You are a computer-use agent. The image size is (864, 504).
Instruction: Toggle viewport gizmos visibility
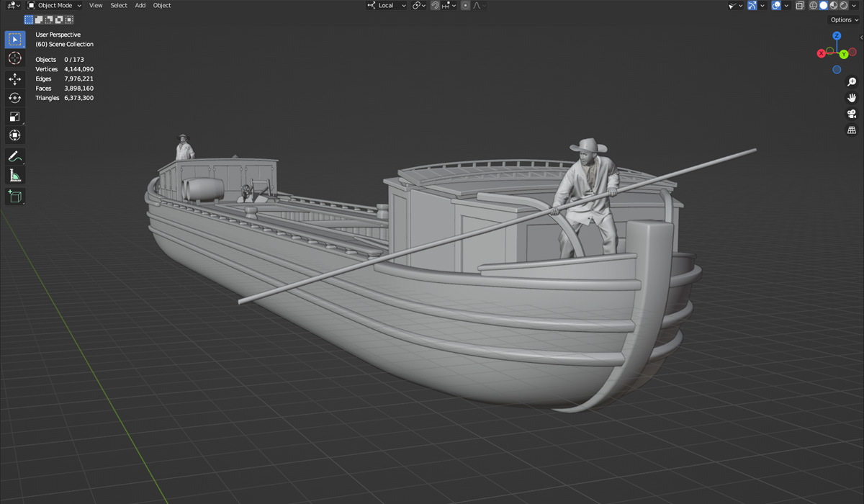752,6
